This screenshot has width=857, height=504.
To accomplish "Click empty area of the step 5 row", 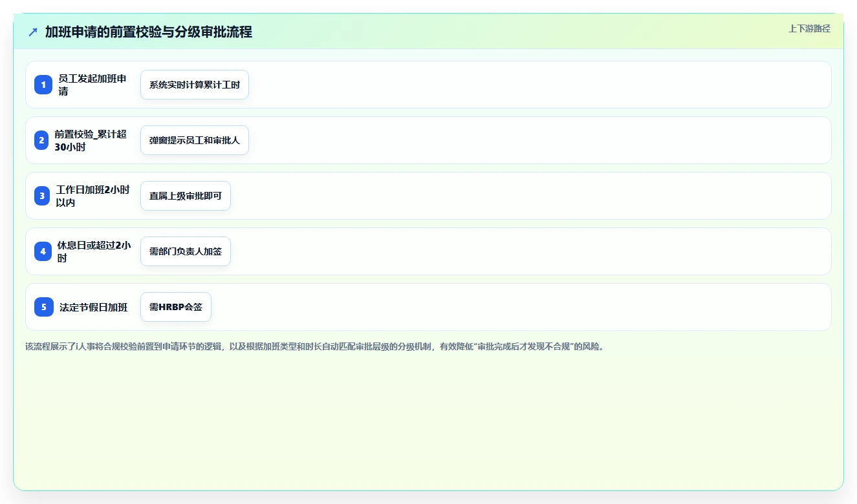I will [517, 307].
